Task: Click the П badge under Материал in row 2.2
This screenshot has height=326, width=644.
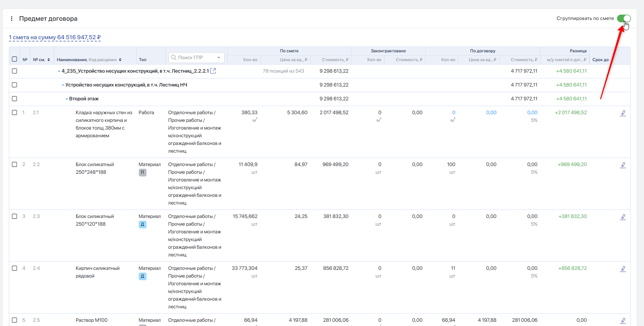Action: pos(142,173)
